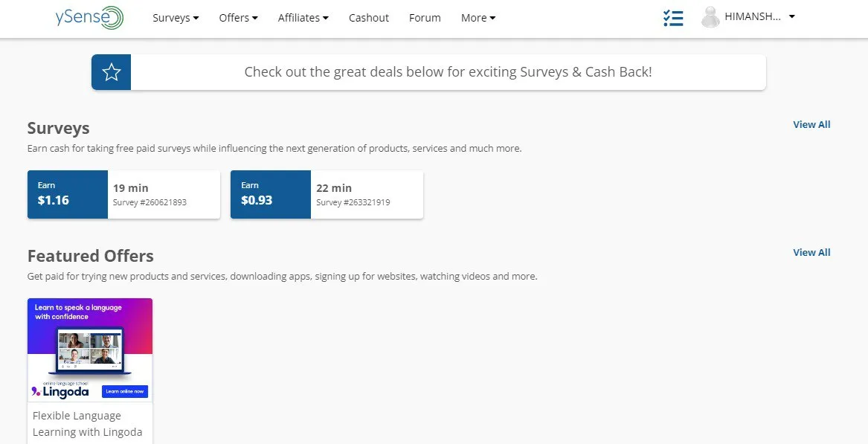Viewport: 868px width, 444px height.
Task: Click View All next to Surveys
Action: pos(811,124)
